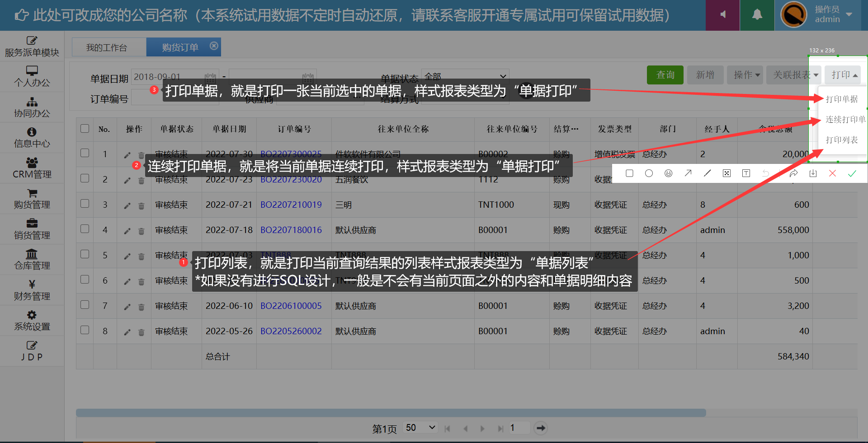Collapse the 打印 dropdown button

[x=843, y=75]
